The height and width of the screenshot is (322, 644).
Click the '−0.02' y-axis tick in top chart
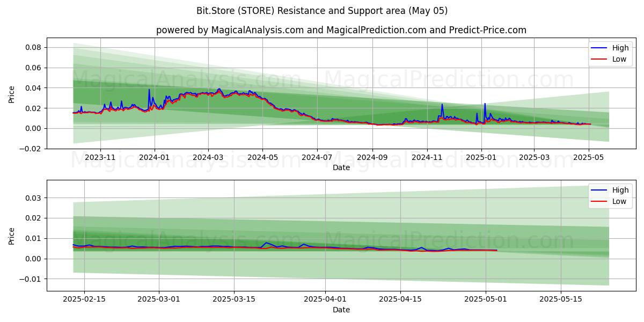pos(31,149)
